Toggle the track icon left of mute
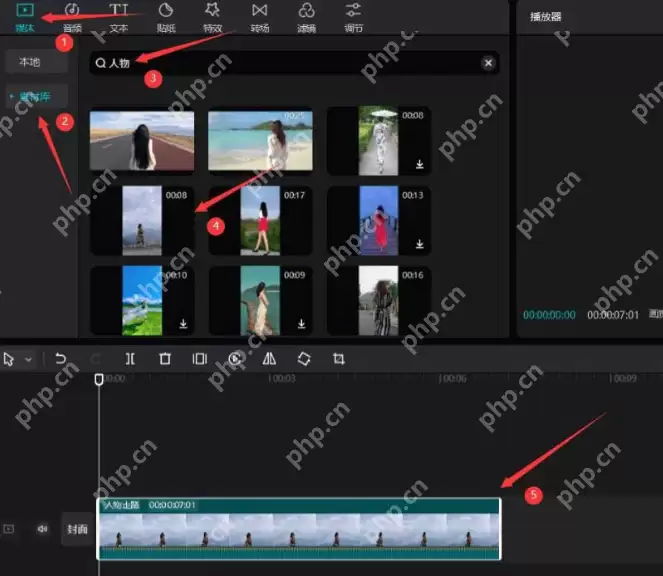663x576 pixels. tap(11, 529)
